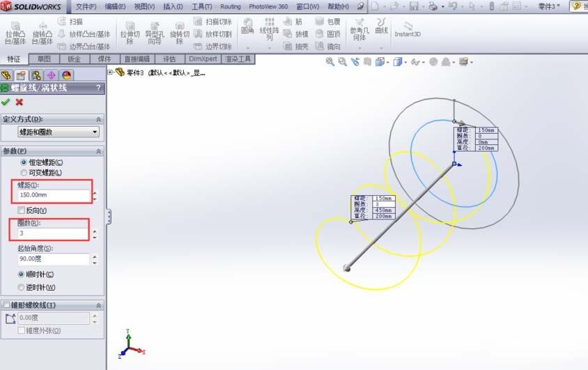Click the 圆角 fillet tool

click(x=247, y=26)
